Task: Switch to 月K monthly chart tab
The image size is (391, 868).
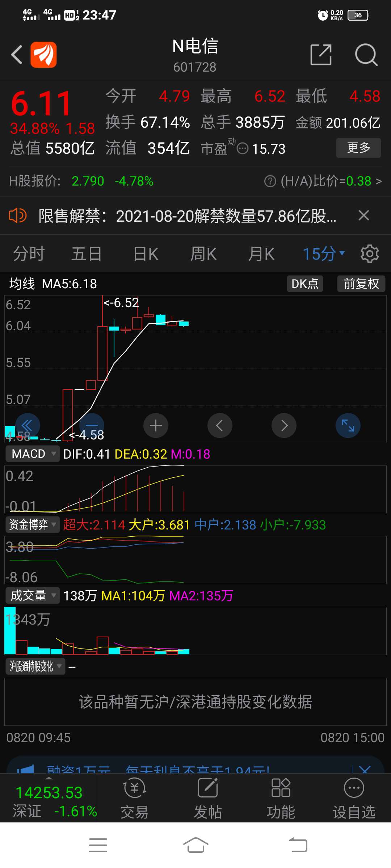Action: [x=261, y=254]
